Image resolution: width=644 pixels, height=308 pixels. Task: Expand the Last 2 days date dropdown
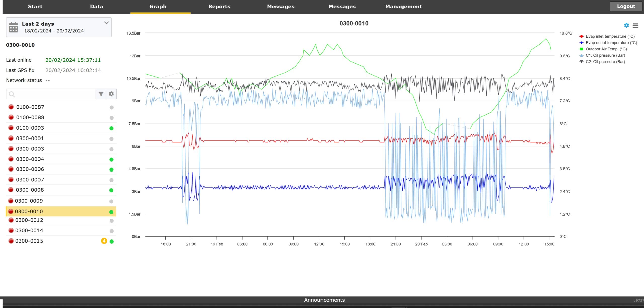[106, 23]
